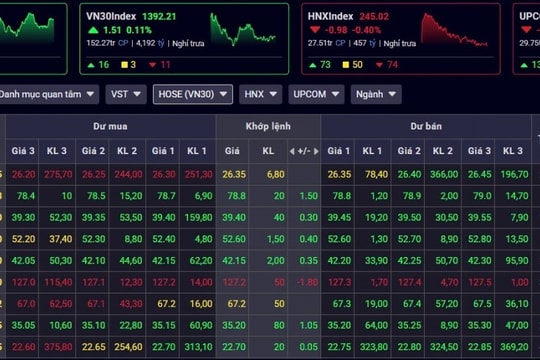This screenshot has width=540, height=360.
Task: Click bid price 52.20 in yellow
Action: [23, 239]
